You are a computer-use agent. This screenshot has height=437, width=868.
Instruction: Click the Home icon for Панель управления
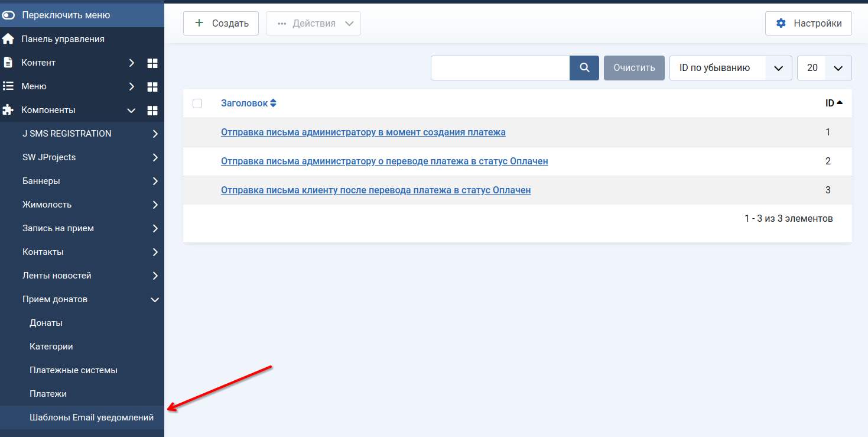pyautogui.click(x=8, y=39)
